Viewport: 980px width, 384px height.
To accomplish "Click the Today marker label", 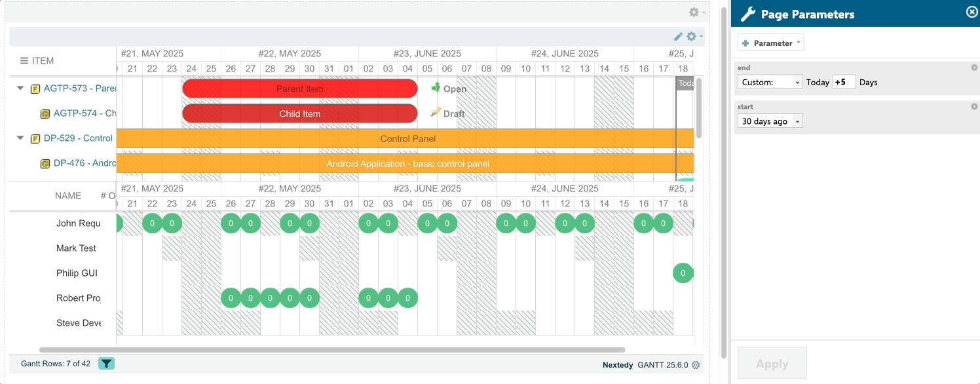I will [x=685, y=84].
